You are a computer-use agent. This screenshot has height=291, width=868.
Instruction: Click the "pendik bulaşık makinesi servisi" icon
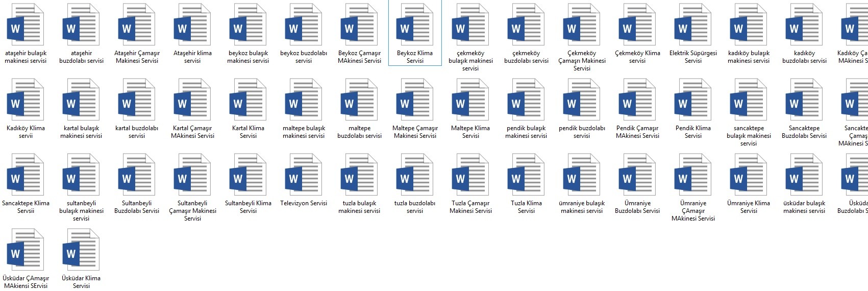(x=526, y=100)
